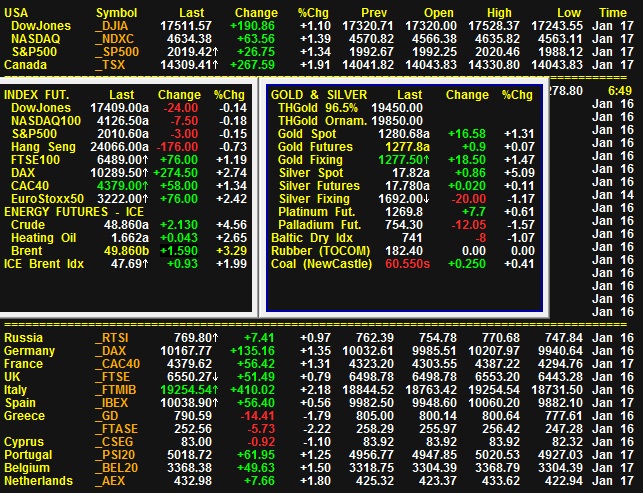Click the _CSEG symbol for Cyprus
Screen dimensions: 643x493
tap(114, 442)
